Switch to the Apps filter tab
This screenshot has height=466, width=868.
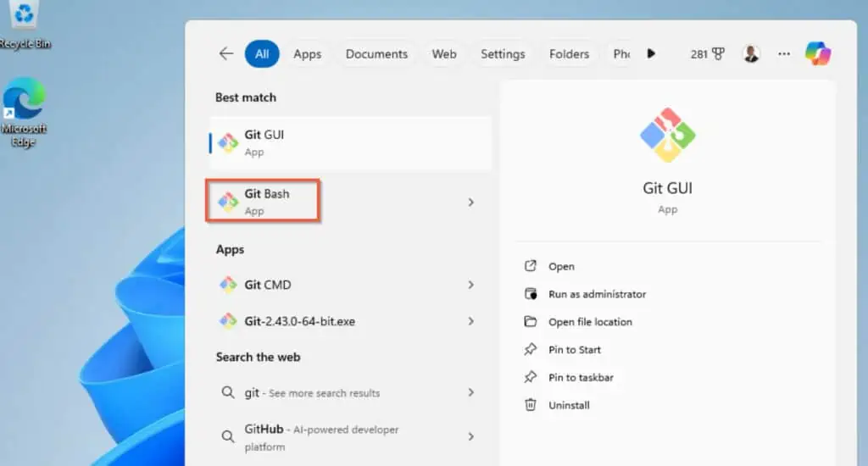click(x=307, y=53)
